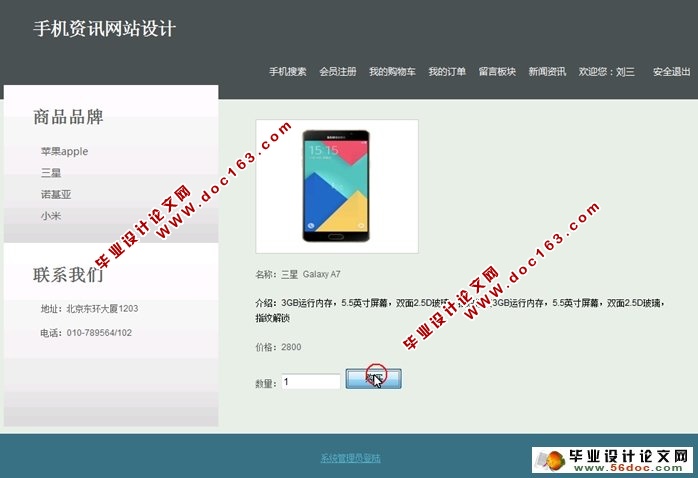Screen dimensions: 698x478
Task: Select the 三星 brand in the sidebar
Action: [x=51, y=173]
